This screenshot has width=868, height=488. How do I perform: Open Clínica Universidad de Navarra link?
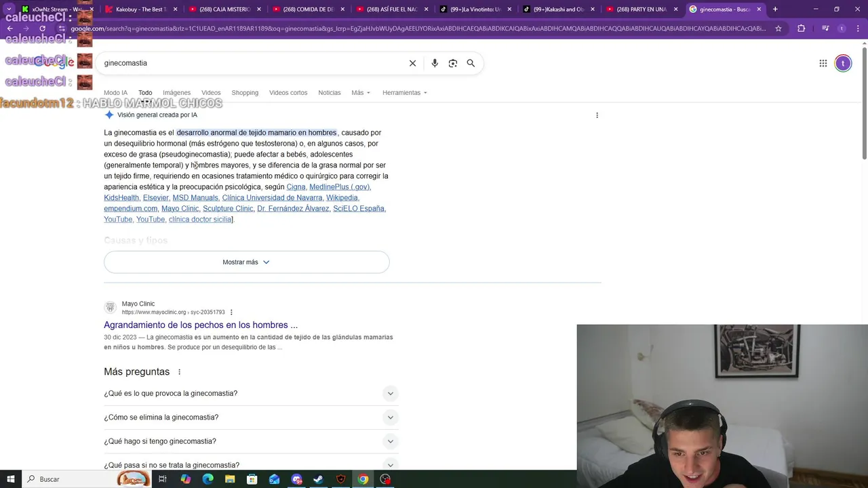click(272, 198)
